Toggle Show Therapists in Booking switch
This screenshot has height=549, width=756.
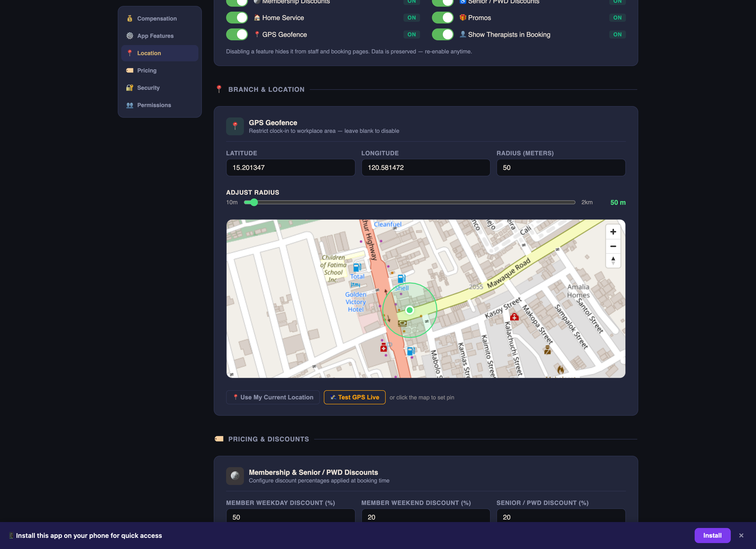click(443, 35)
